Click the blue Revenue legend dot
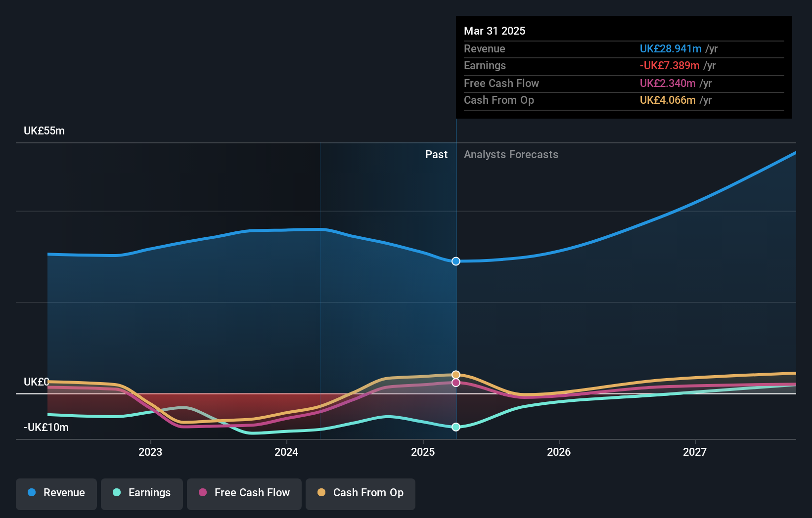Image resolution: width=812 pixels, height=518 pixels. [x=31, y=493]
